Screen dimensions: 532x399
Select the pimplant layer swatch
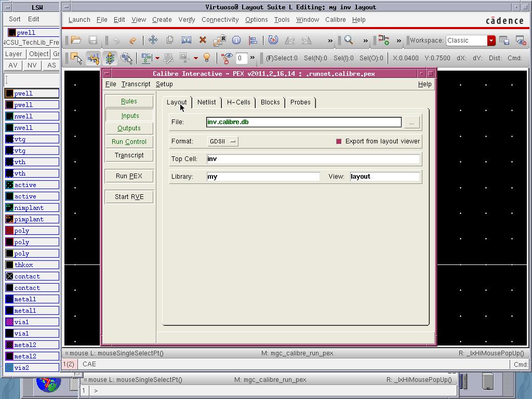[x=9, y=219]
